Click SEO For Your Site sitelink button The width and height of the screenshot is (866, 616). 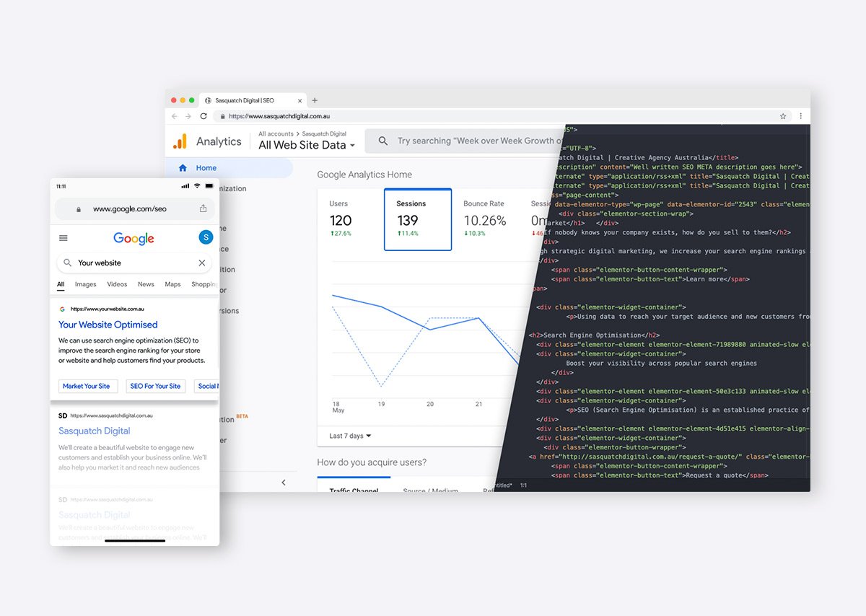(155, 386)
